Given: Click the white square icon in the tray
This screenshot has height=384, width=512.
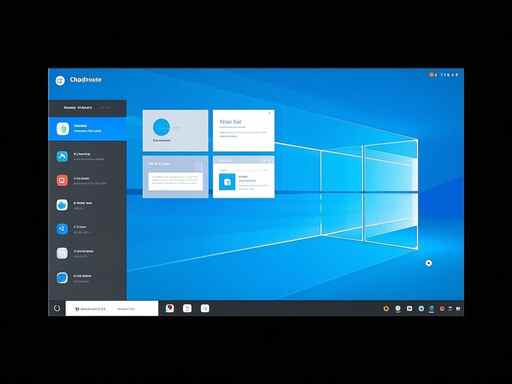Looking at the screenshot, I should [x=409, y=308].
